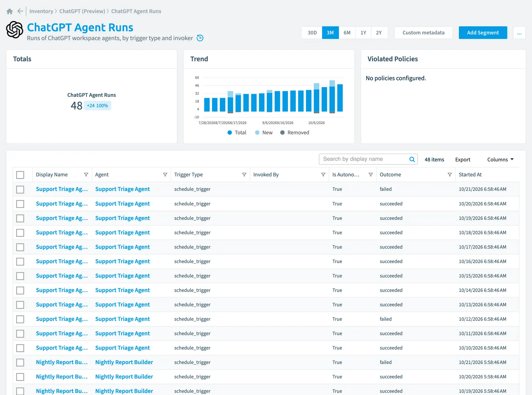532x395 pixels.
Task: Choose the 1Y time range
Action: [x=363, y=33]
